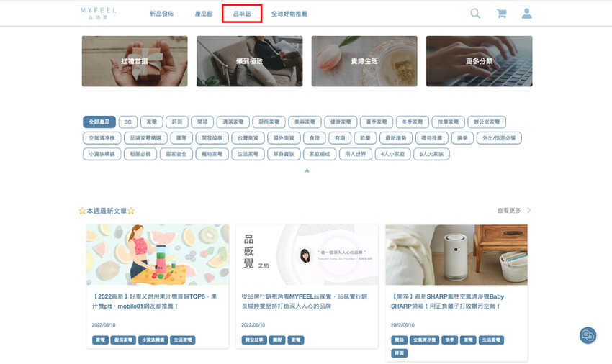The image size is (612, 364).
Task: Filter by 居家安全 tag
Action: pyautogui.click(x=176, y=154)
